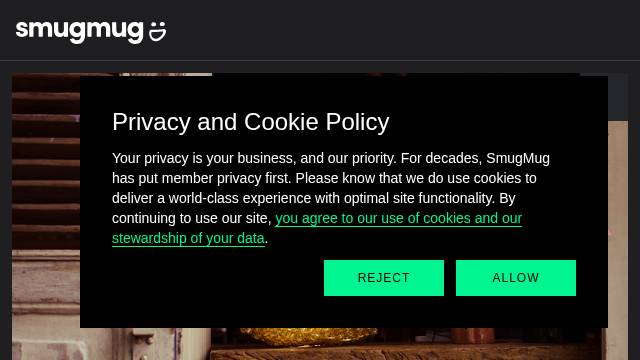640x360 pixels.
Task: Click the dark header bar beside the logo
Action: [400, 30]
